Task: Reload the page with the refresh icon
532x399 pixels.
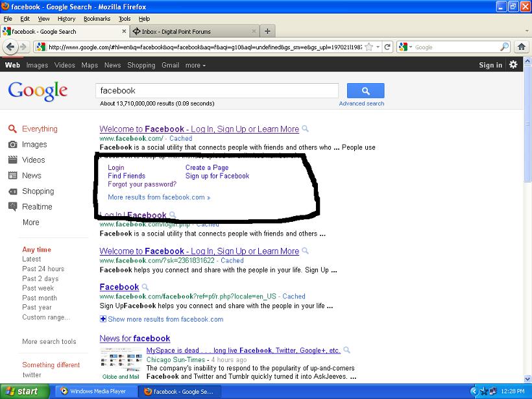Action: [x=387, y=47]
